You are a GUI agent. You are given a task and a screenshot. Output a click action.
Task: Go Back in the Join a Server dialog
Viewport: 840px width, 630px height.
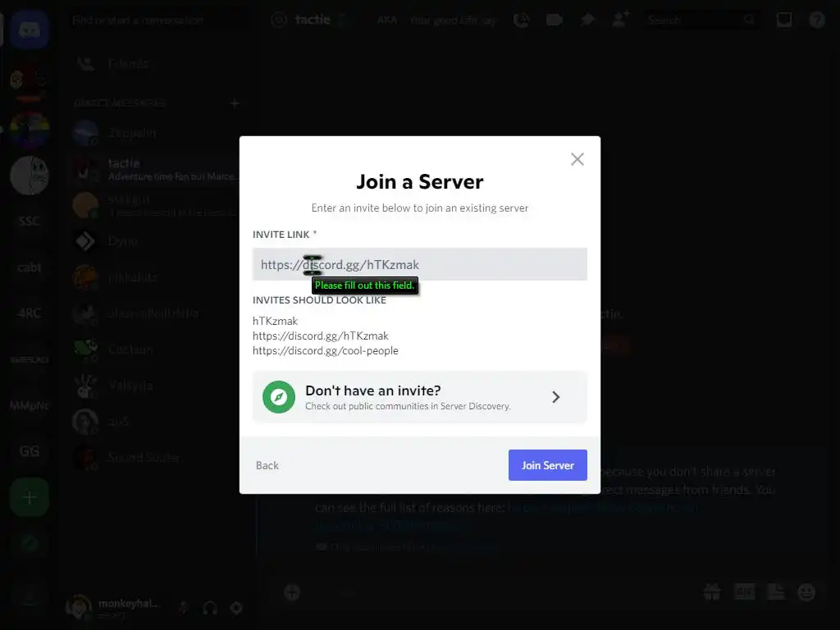pyautogui.click(x=267, y=466)
